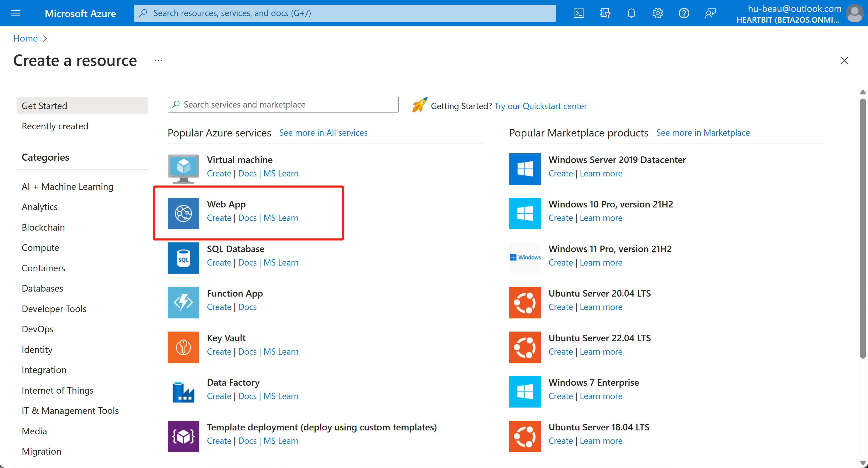Viewport: 868px width, 468px height.
Task: Click Create for Windows Server 2019 Datacenter
Action: tap(560, 173)
